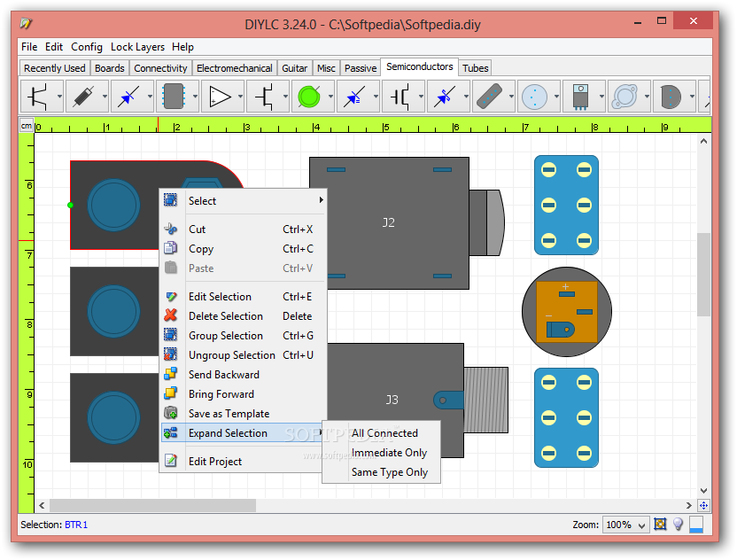Click the memory usage indicator bar
Viewport: 737px width, 560px height.
(x=696, y=525)
